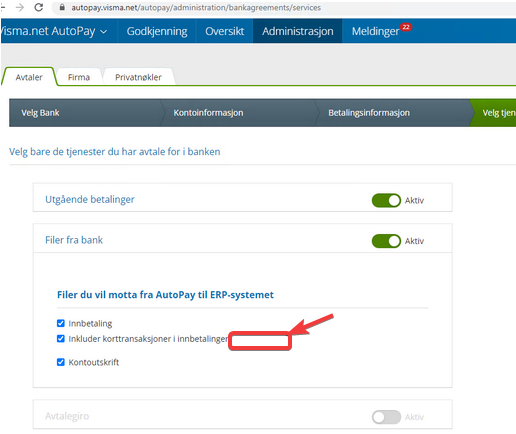The width and height of the screenshot is (516, 434).
Task: Click 'Velg bare de tjenester du har avtale for i banken'
Action: (x=114, y=152)
